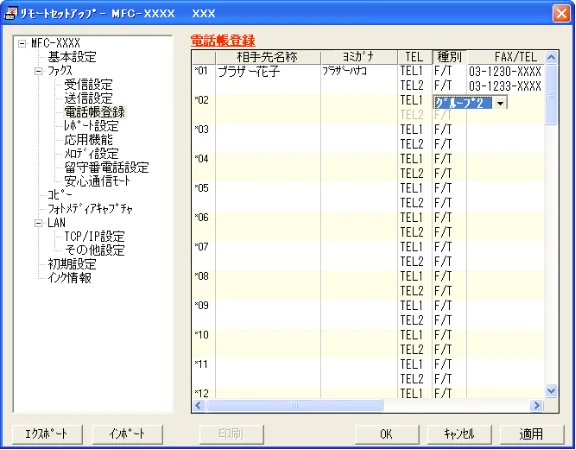The image size is (576, 450).
Task: Select フォトメディアキャプチャ in the tree
Action: coord(90,209)
